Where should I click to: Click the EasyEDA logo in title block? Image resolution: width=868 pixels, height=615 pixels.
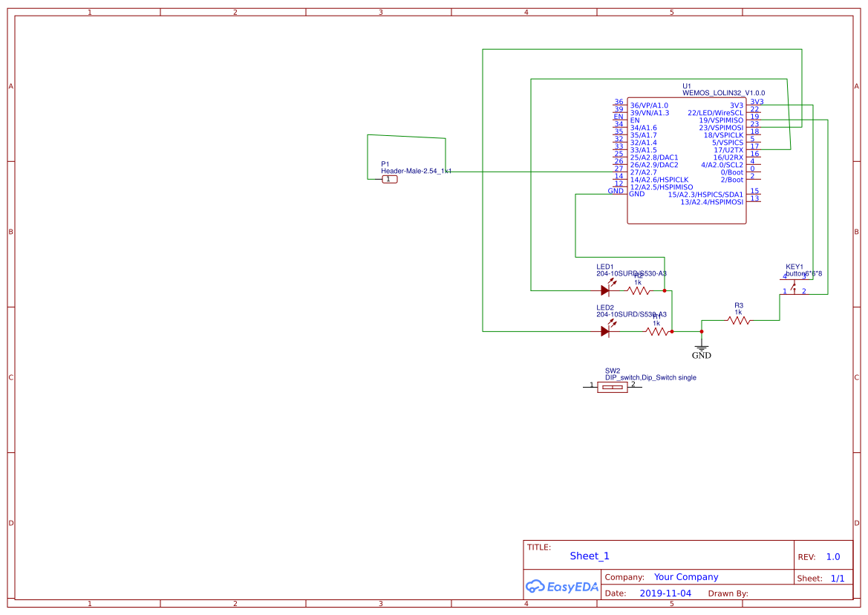[562, 586]
